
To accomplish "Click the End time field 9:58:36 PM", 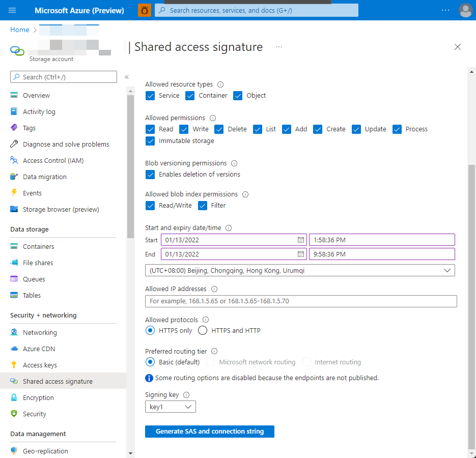I will [x=382, y=254].
